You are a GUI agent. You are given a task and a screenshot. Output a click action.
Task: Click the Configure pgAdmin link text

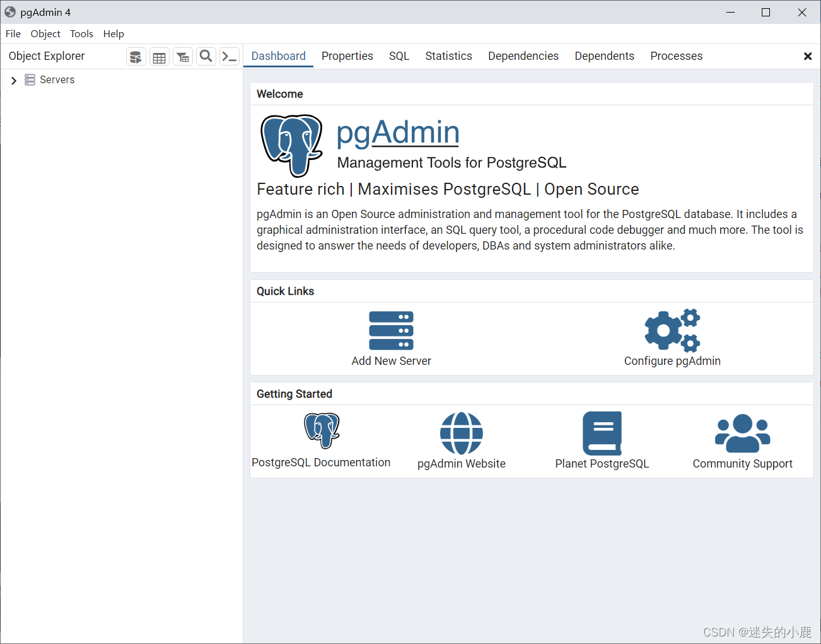click(x=672, y=361)
